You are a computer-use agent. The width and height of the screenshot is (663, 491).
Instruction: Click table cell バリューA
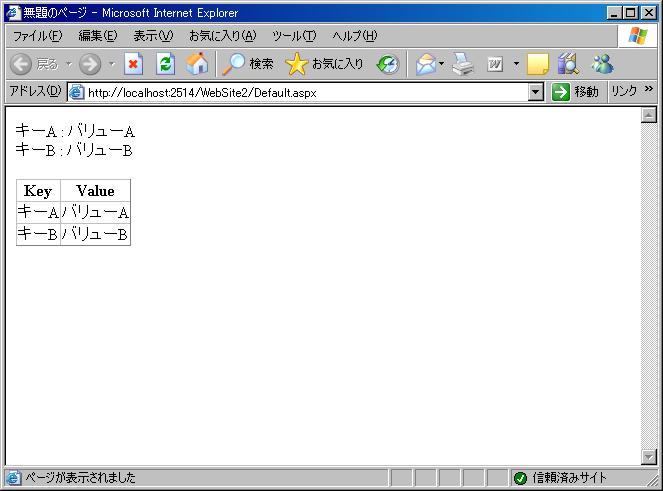coord(95,212)
